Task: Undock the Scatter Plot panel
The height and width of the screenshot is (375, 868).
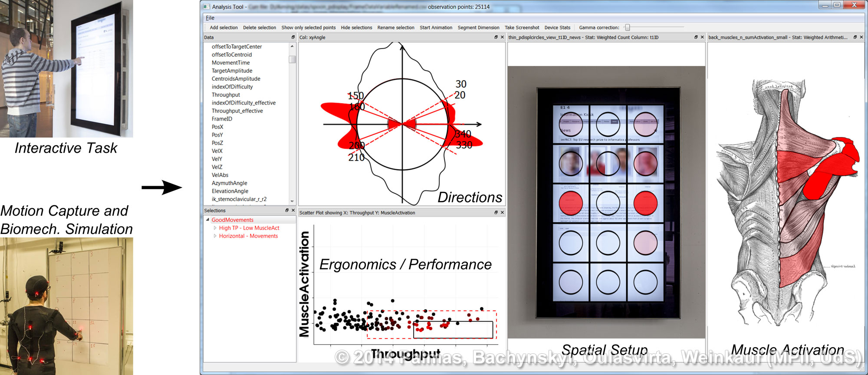Action: tap(496, 213)
